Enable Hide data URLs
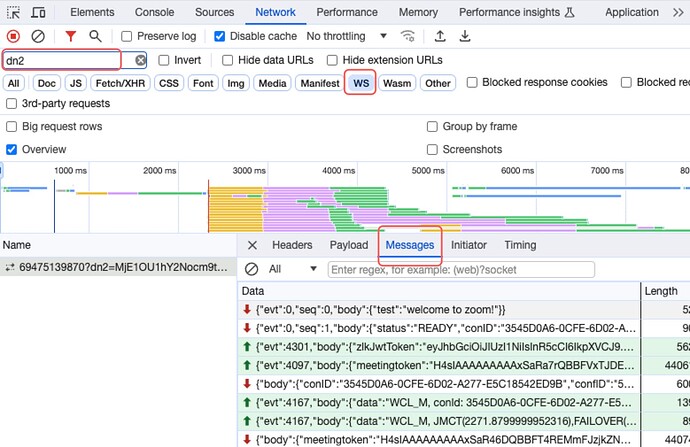The width and height of the screenshot is (690, 447). click(228, 60)
